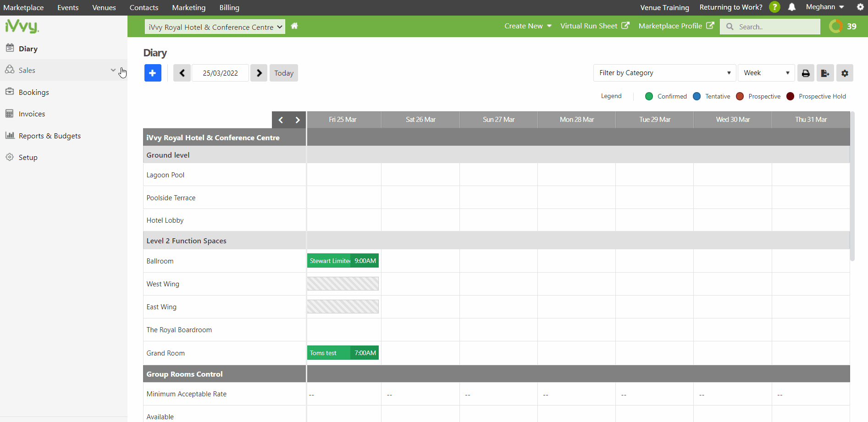The image size is (868, 422).
Task: Open diary settings gear
Action: [x=845, y=73]
